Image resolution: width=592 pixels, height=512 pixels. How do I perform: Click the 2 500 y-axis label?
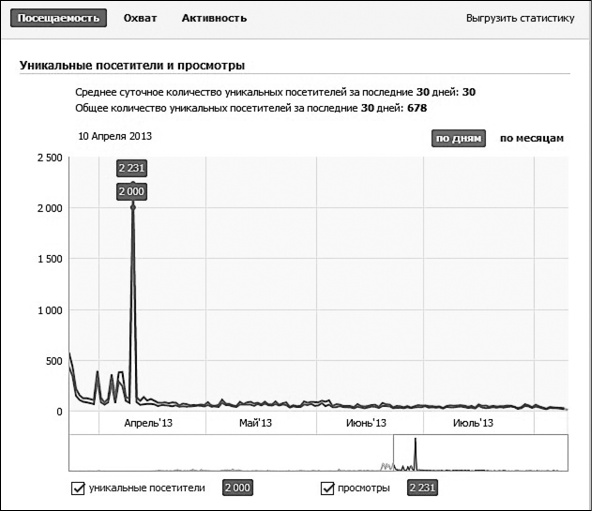click(50, 158)
